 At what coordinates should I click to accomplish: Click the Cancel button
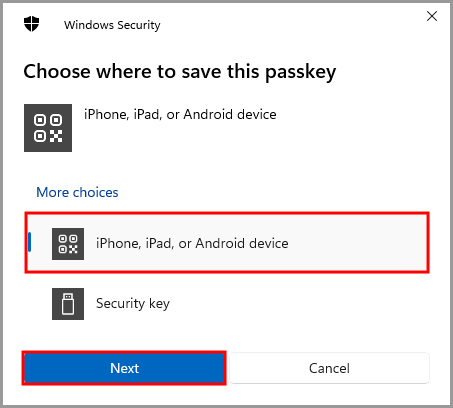tap(329, 368)
